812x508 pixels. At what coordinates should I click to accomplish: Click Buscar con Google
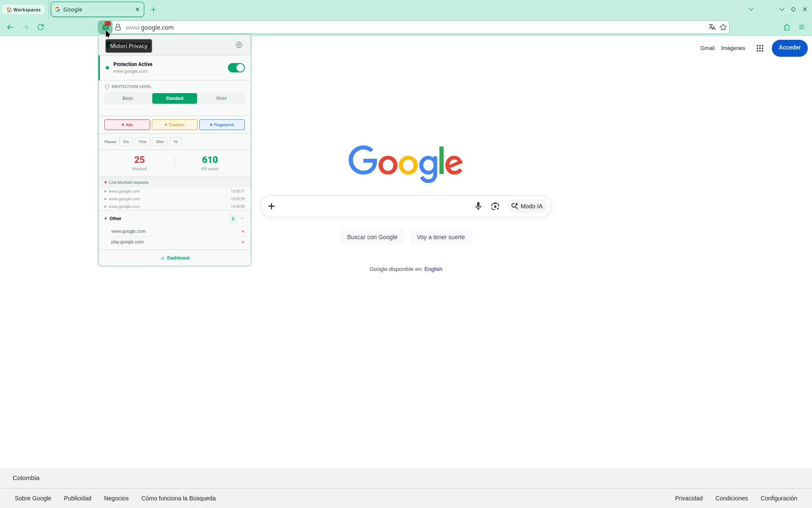(x=372, y=237)
